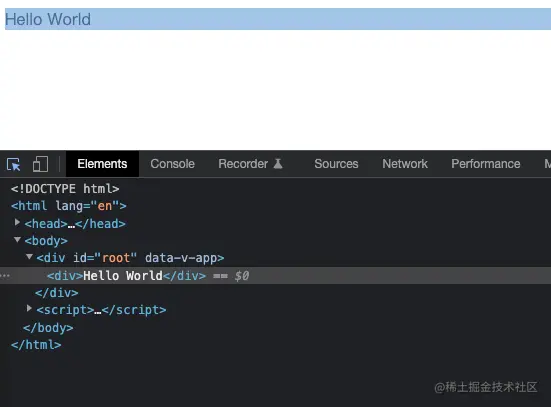This screenshot has height=407, width=551.
Task: Select the DOCTYPE html line
Action: pyautogui.click(x=65, y=189)
